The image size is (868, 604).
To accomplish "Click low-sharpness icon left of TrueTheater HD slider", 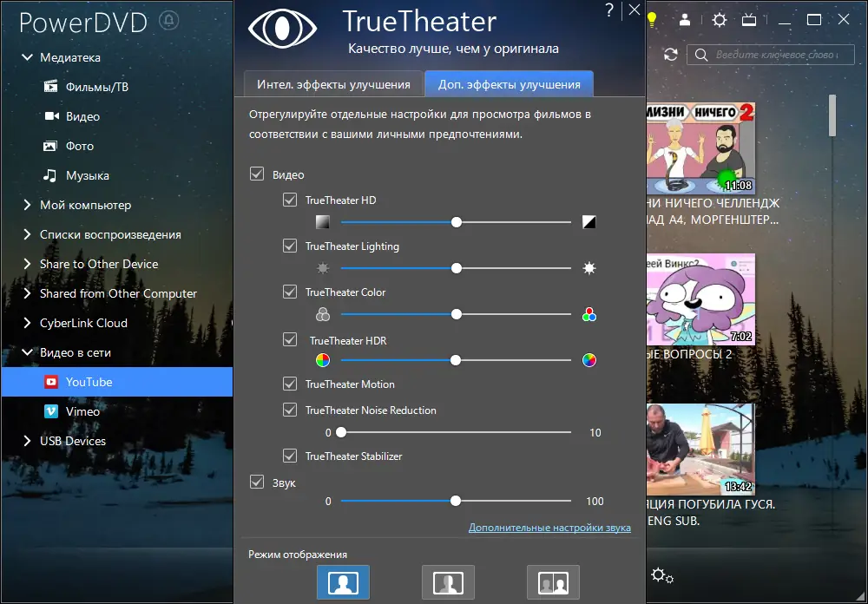I will 323,222.
